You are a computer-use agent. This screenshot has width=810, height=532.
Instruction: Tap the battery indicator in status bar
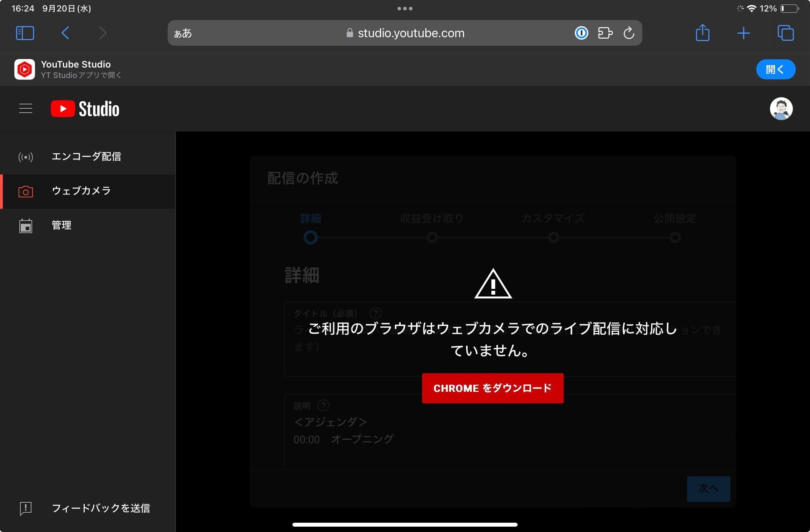coord(790,9)
